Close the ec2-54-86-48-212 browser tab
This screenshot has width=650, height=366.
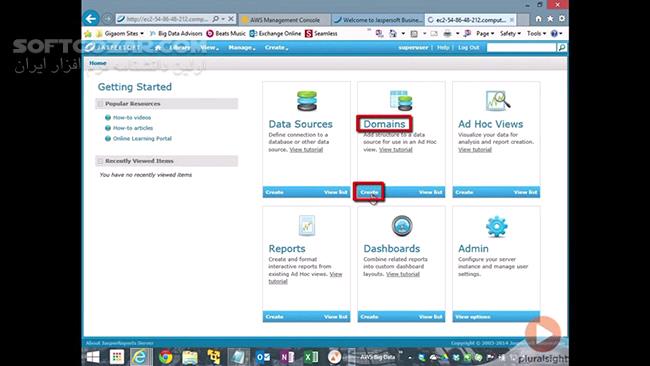512,19
